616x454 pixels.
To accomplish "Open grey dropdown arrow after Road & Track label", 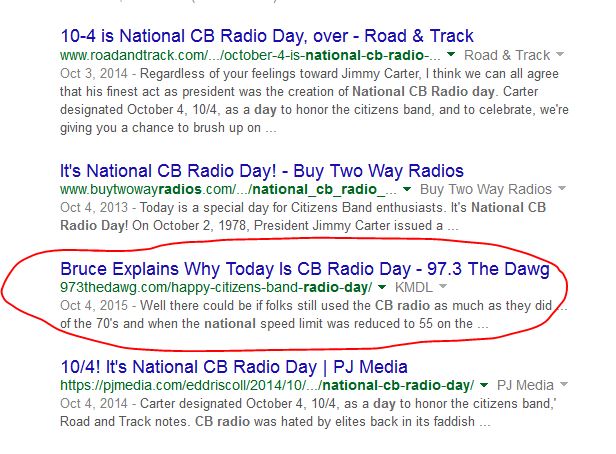I will click(560, 56).
